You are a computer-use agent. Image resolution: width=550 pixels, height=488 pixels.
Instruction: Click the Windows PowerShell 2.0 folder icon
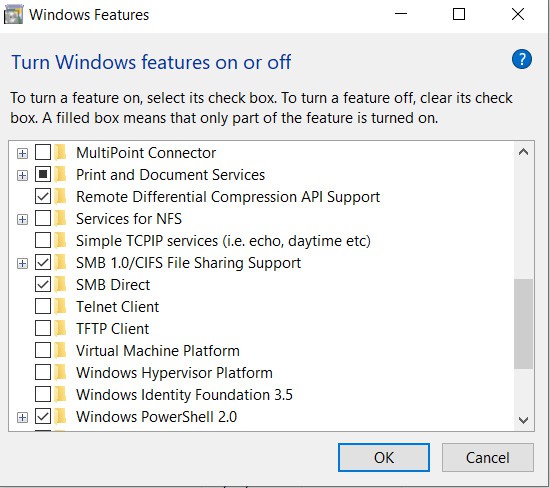click(61, 416)
